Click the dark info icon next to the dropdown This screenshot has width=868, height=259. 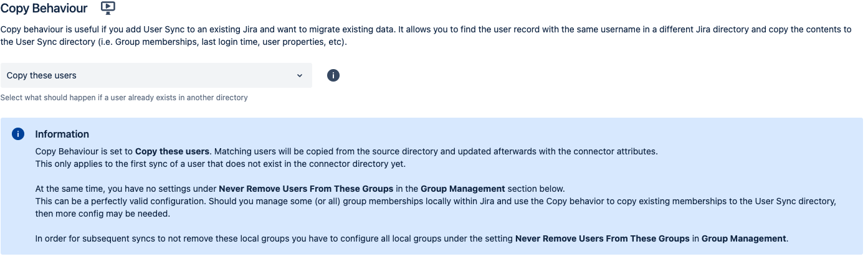click(x=333, y=75)
